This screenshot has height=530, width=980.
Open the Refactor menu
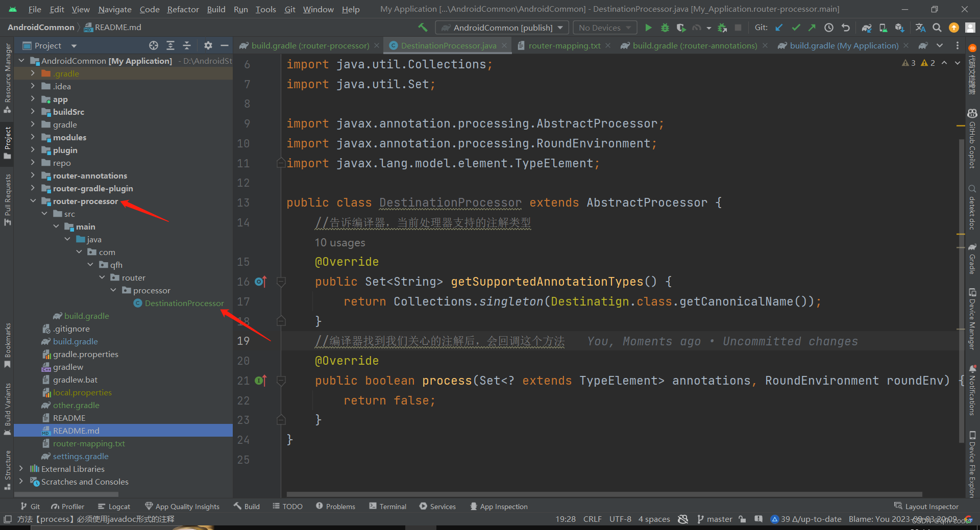183,9
